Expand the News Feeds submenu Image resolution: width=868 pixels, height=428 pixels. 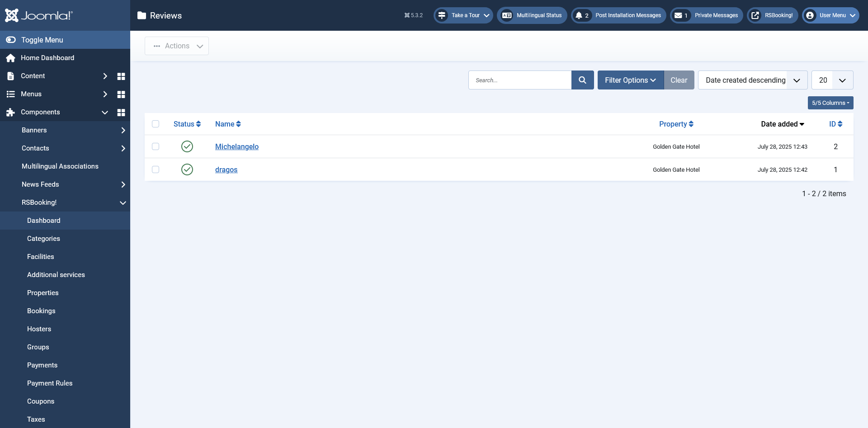point(123,184)
